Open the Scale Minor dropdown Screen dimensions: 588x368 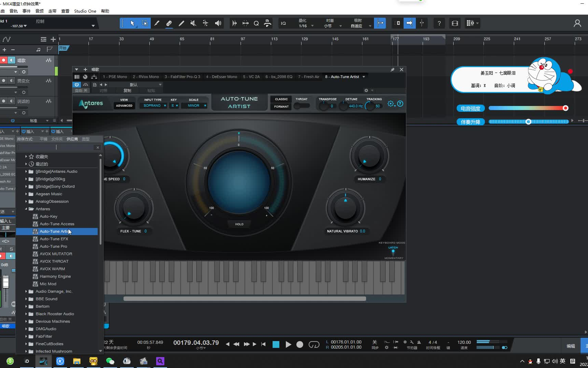194,106
